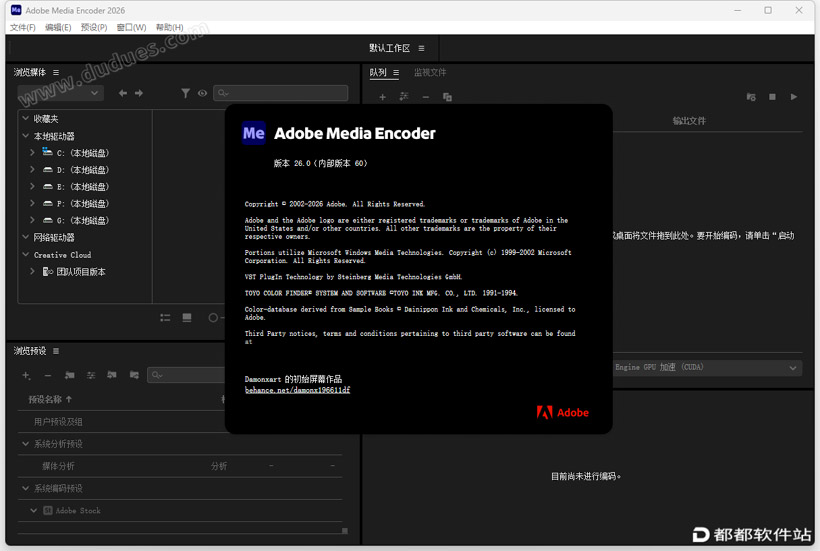Image resolution: width=820 pixels, height=551 pixels.
Task: Open the 浏览预设 panel menu icon
Action: [56, 351]
